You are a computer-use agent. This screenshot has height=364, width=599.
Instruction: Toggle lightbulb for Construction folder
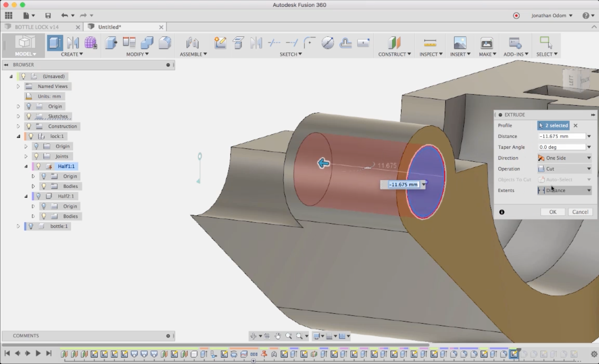click(29, 126)
